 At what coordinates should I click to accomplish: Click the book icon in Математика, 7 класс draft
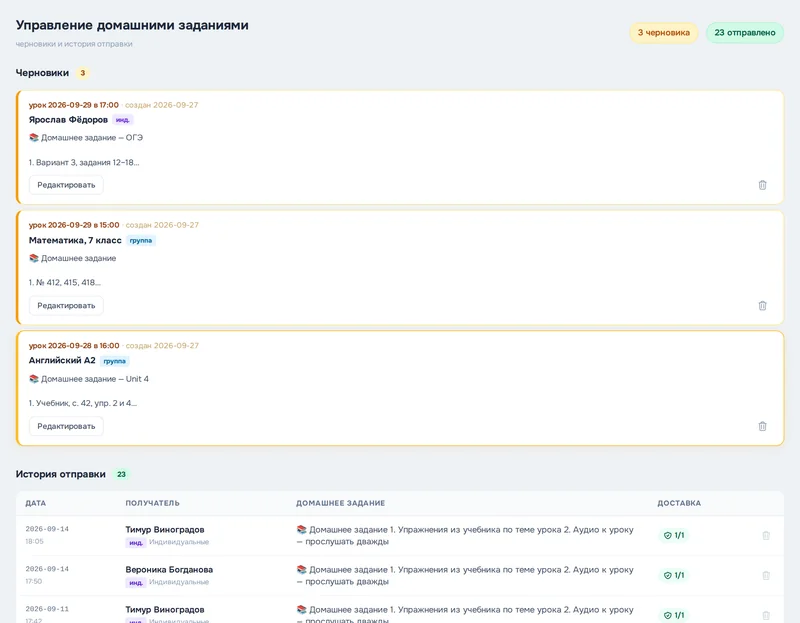[34, 258]
